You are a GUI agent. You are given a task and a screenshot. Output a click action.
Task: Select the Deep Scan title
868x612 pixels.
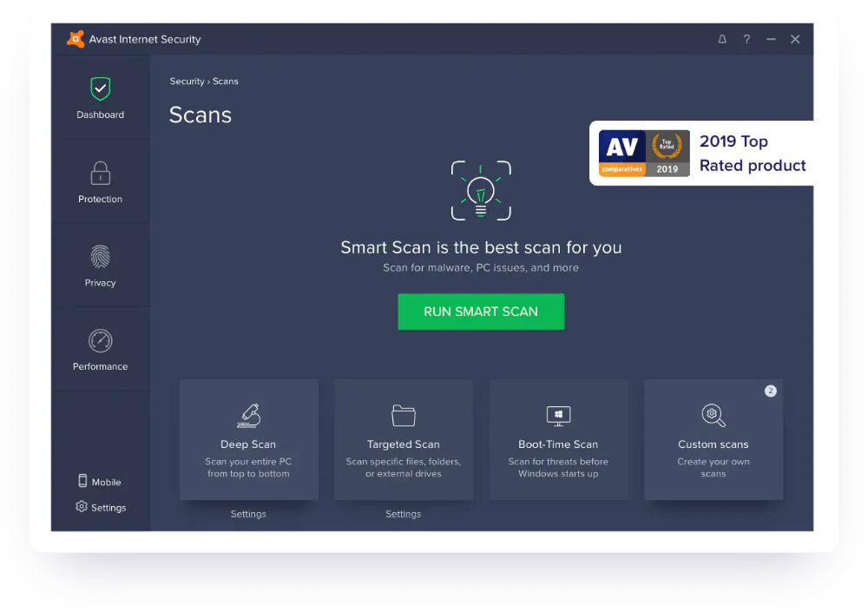point(248,444)
